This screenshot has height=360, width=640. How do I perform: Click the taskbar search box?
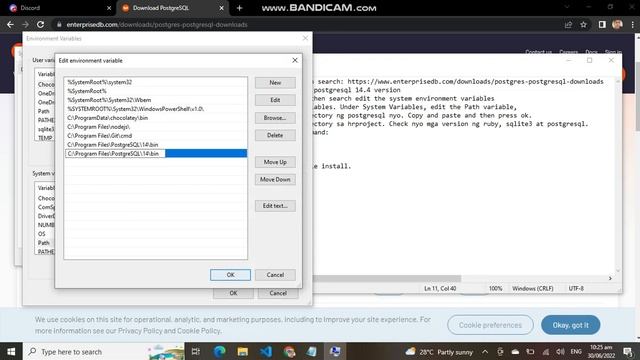click(x=104, y=351)
